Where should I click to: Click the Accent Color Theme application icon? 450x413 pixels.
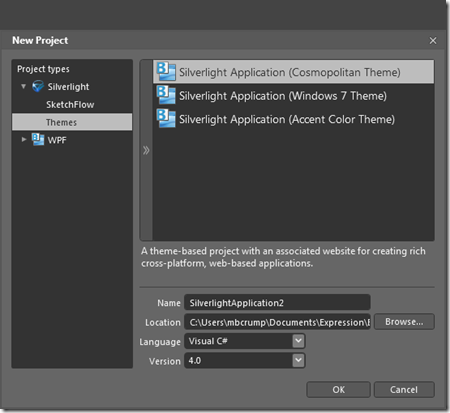tap(166, 119)
